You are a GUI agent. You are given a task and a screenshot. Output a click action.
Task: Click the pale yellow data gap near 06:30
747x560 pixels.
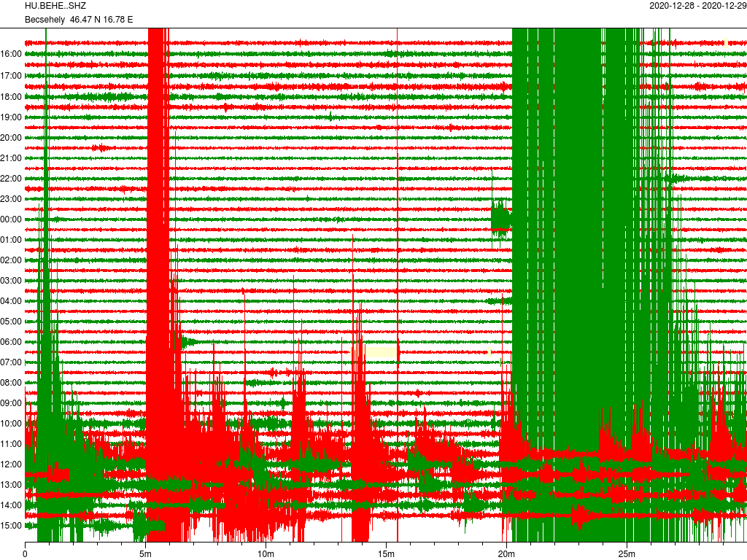[x=381, y=351]
